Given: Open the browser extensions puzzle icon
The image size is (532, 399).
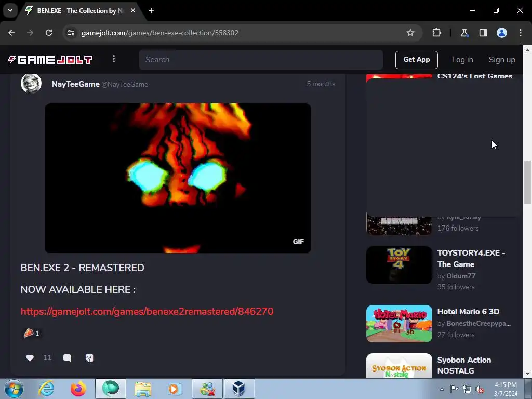Looking at the screenshot, I should (436, 33).
